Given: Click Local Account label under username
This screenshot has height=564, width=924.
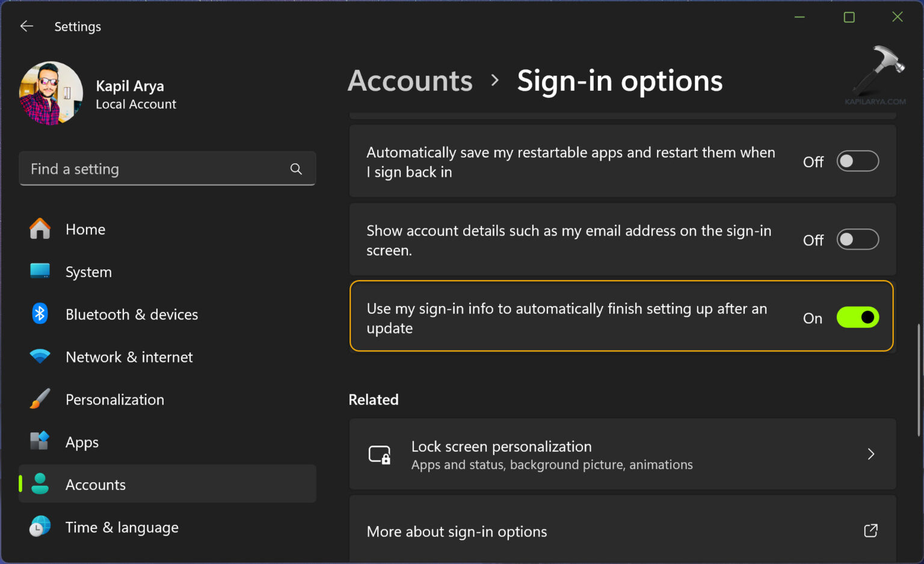Looking at the screenshot, I should pyautogui.click(x=136, y=104).
